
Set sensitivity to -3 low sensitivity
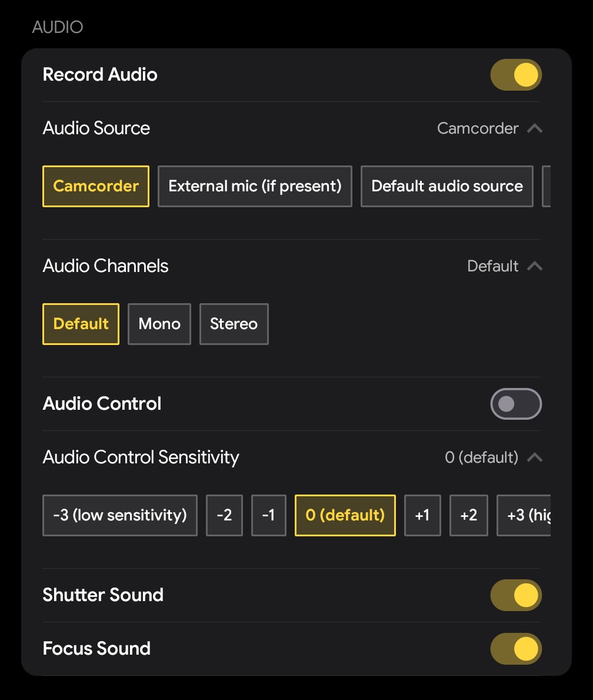point(119,515)
